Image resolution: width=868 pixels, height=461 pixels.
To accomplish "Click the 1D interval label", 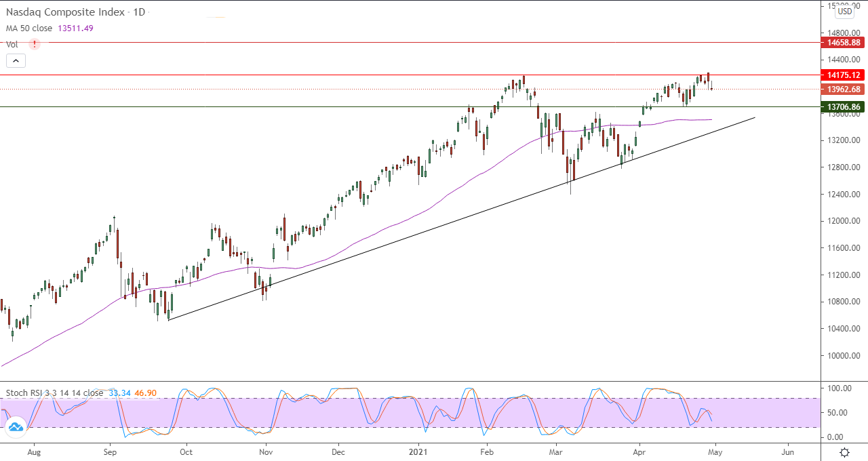I will click(139, 12).
